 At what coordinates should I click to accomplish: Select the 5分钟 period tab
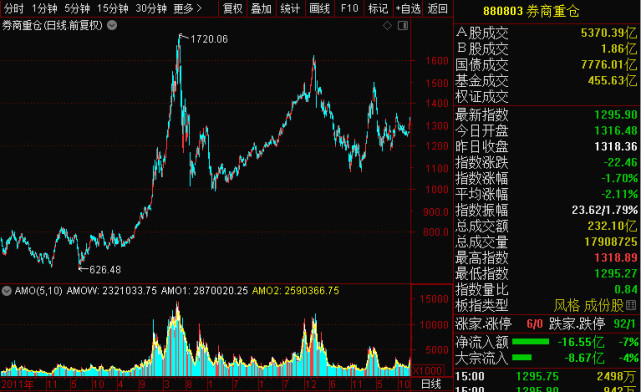click(x=77, y=8)
